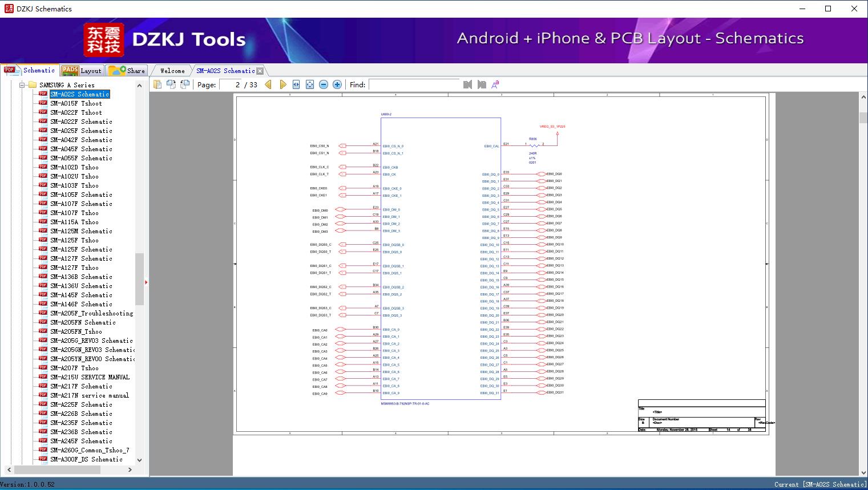Click scroll up arrow of tree panel
Screen dimensions: 868x490
139,86
